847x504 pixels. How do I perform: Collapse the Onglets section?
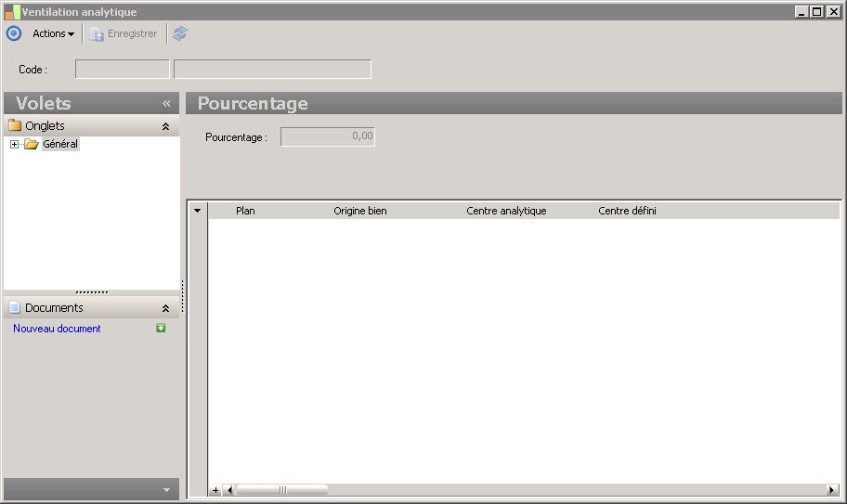coord(166,126)
